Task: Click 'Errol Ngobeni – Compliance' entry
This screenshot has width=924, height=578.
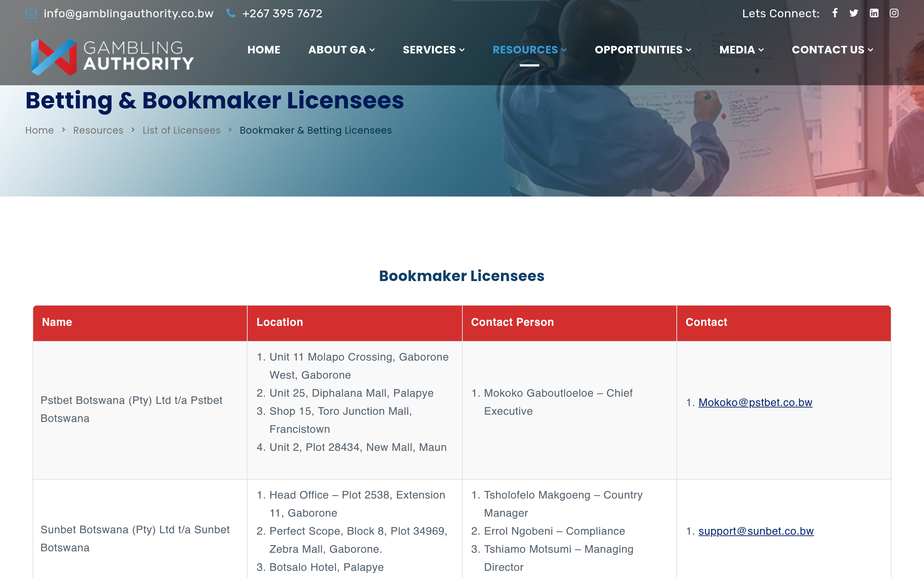Action: click(554, 531)
